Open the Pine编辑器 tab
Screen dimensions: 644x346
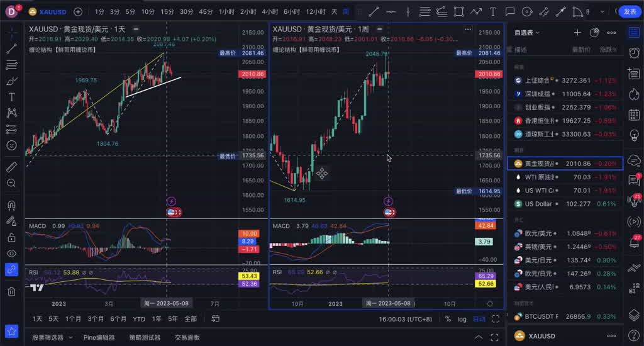99,338
